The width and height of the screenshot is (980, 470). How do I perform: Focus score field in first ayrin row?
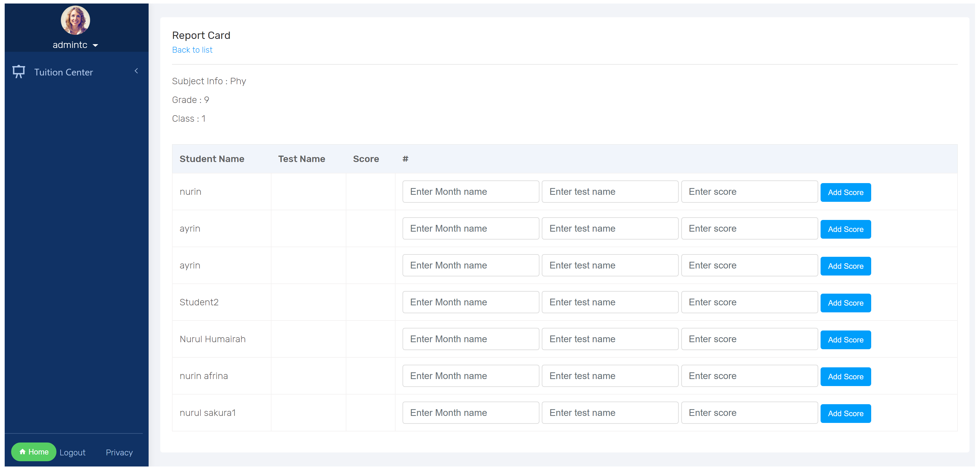click(x=749, y=228)
